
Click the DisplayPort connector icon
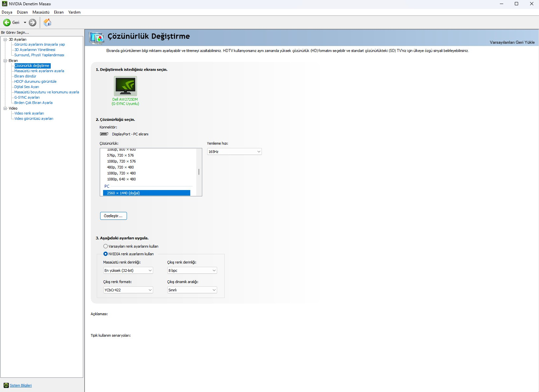point(104,134)
